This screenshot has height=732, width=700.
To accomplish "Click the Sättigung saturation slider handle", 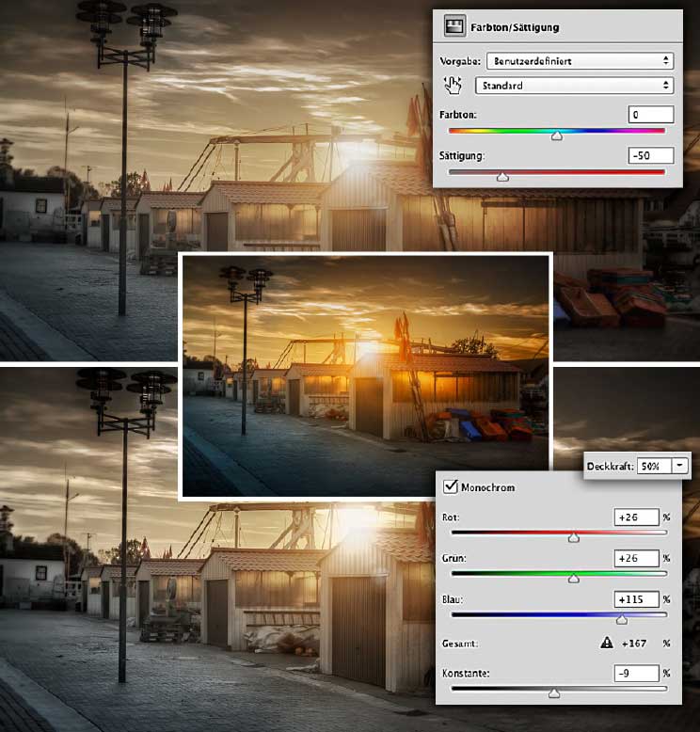I will 502,176.
